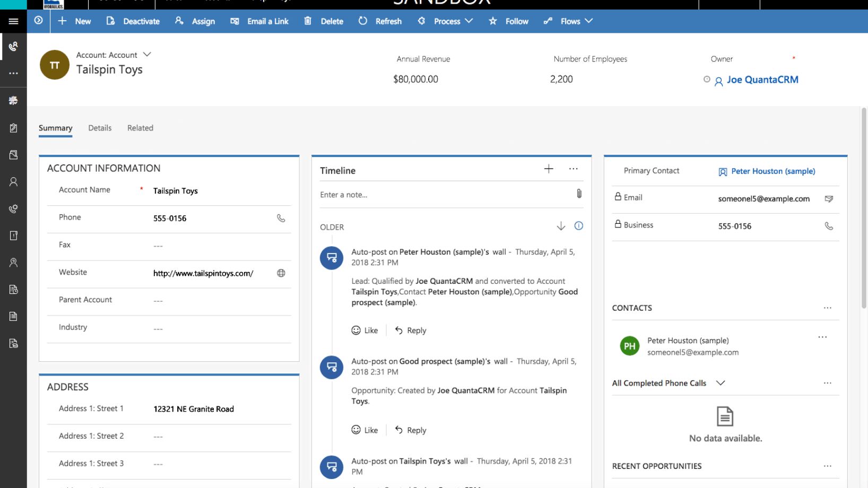Click the Tailspin Toys TT avatar
The width and height of the screenshot is (868, 488).
pos(55,65)
